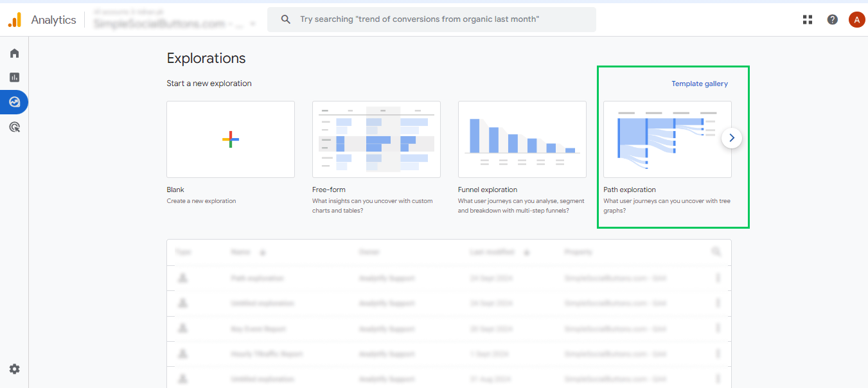868x388 pixels.
Task: Create a new Blank exploration
Action: (231, 139)
